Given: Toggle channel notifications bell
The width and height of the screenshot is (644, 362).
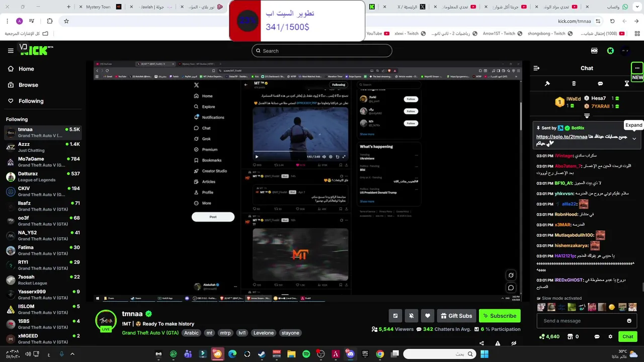Looking at the screenshot, I should coord(412,316).
